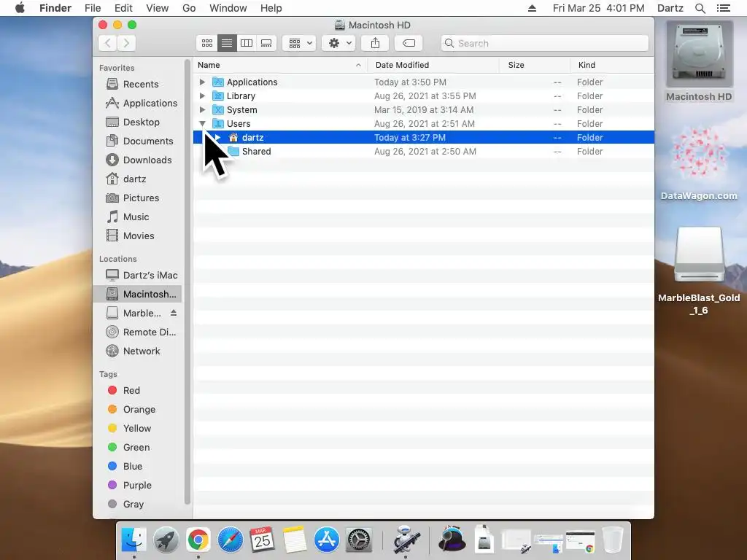The height and width of the screenshot is (560, 747).
Task: Switch Finder to list view
Action: (x=227, y=43)
